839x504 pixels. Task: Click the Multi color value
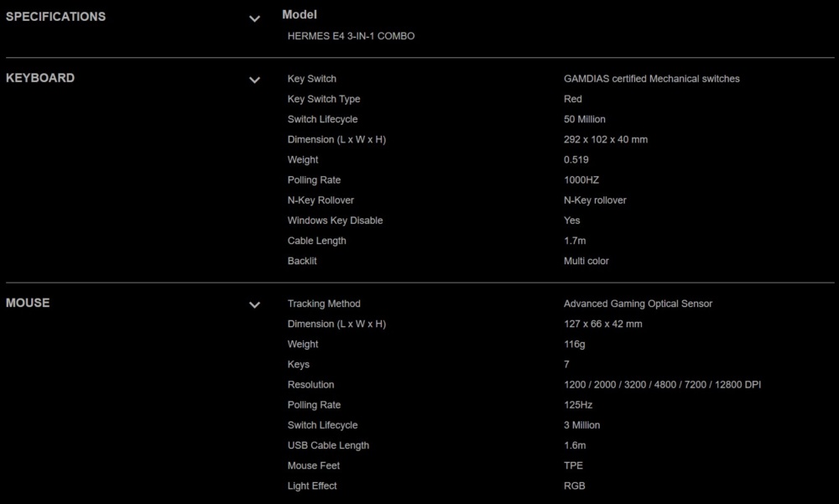[586, 261]
